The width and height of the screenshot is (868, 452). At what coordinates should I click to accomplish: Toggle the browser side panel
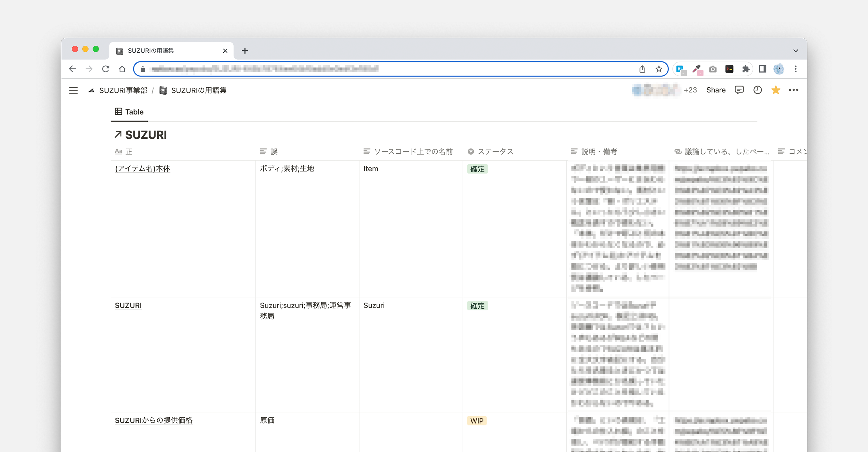(x=763, y=69)
